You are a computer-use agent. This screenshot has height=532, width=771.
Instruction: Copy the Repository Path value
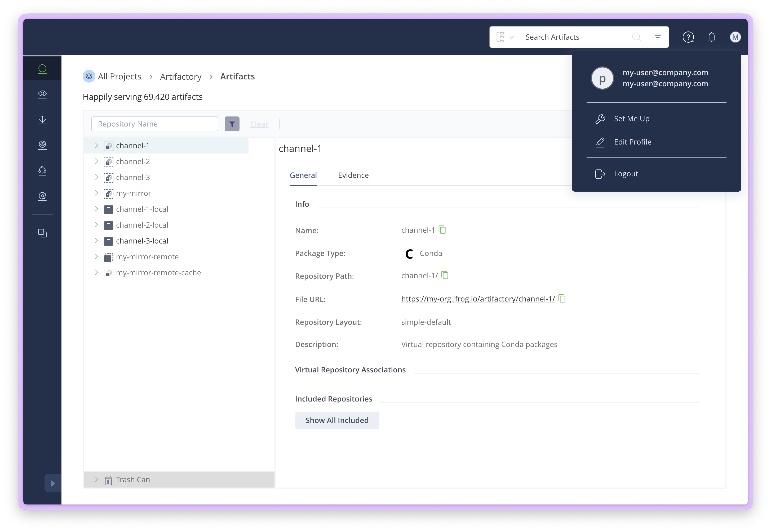tap(445, 275)
